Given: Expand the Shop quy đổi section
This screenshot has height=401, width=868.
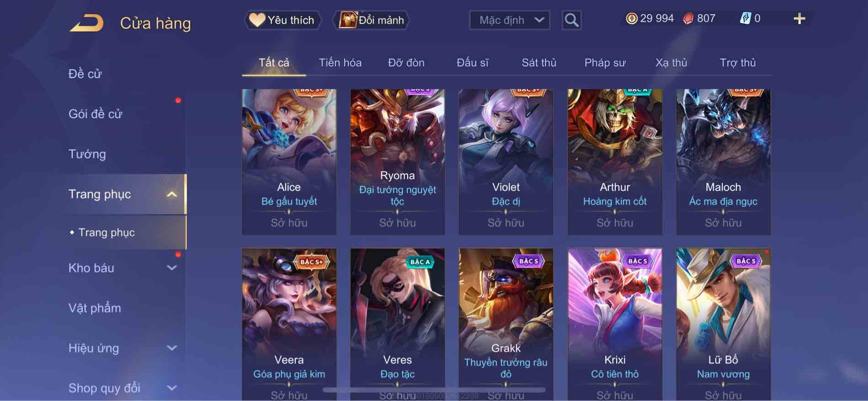Looking at the screenshot, I should coord(171,388).
